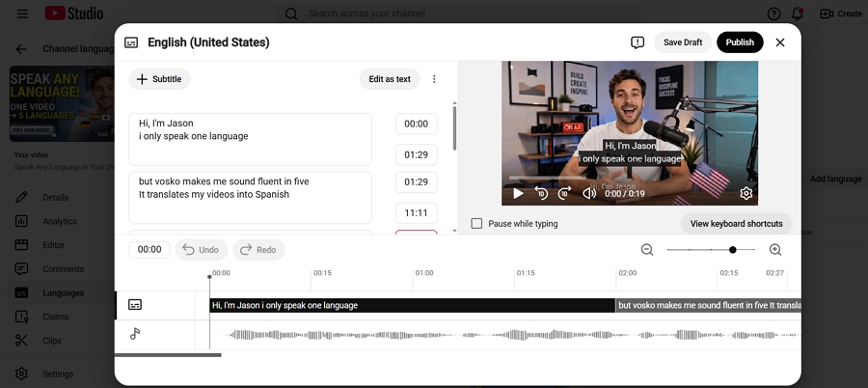
Task: Click the send feedback icon in dialog
Action: (637, 42)
